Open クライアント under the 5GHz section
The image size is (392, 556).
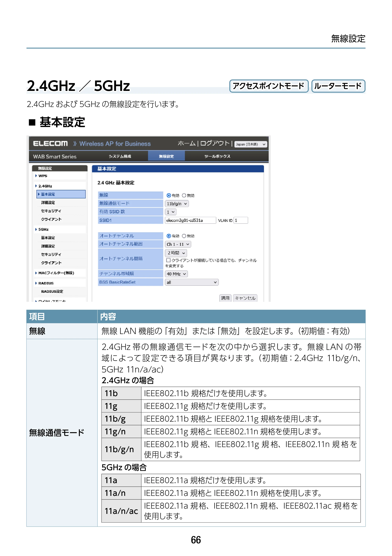click(x=51, y=263)
